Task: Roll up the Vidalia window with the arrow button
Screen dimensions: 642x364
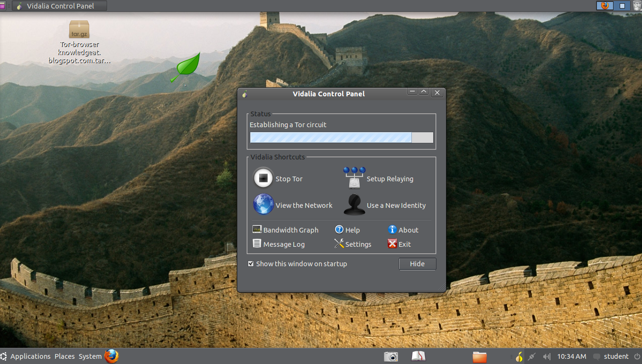Action: click(x=424, y=92)
